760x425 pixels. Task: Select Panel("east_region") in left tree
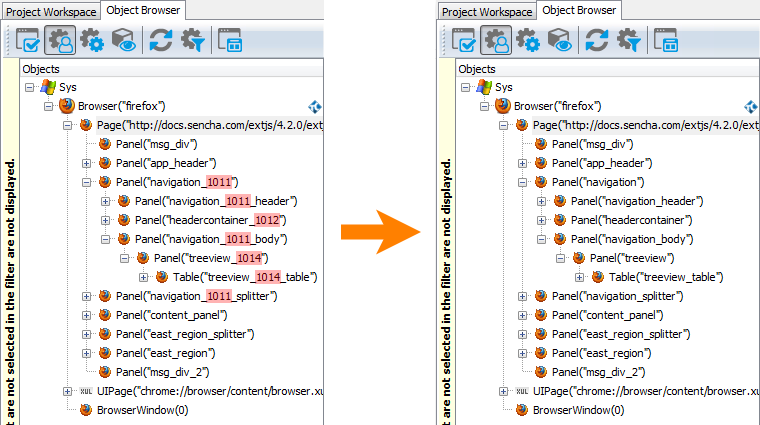(x=166, y=353)
